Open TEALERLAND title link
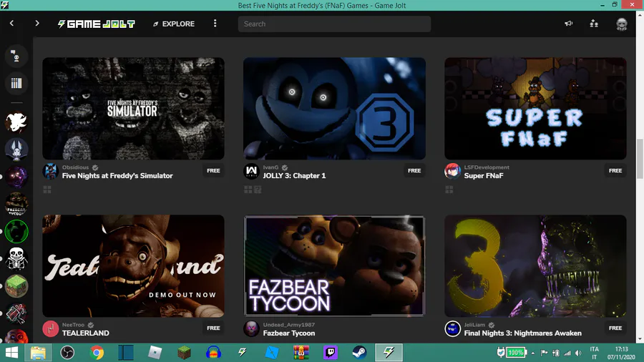This screenshot has width=644, height=362. 85,333
